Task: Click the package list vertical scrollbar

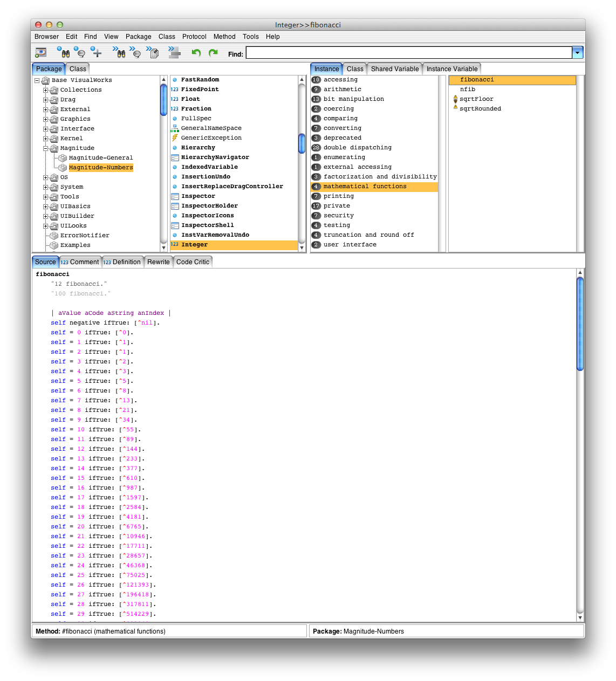Action: click(x=163, y=163)
